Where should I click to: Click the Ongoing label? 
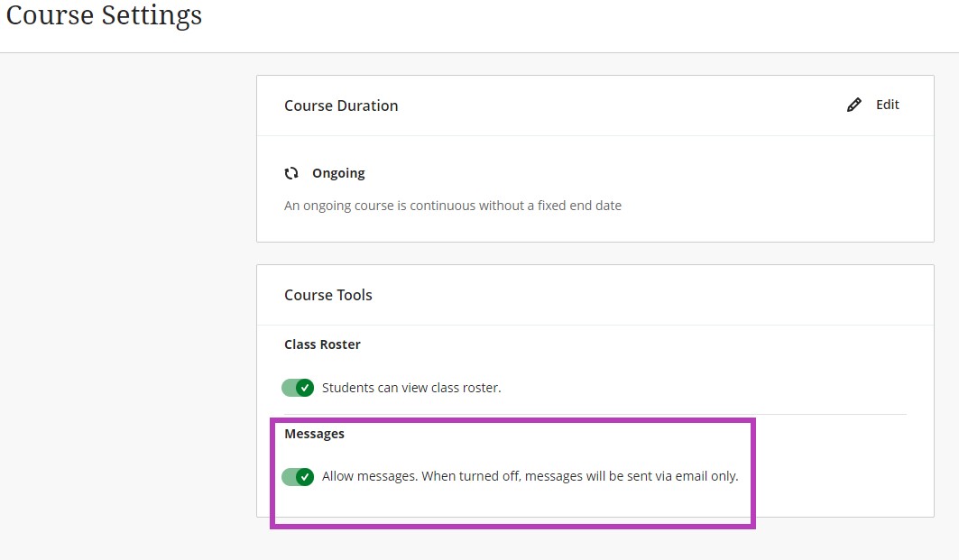click(338, 172)
